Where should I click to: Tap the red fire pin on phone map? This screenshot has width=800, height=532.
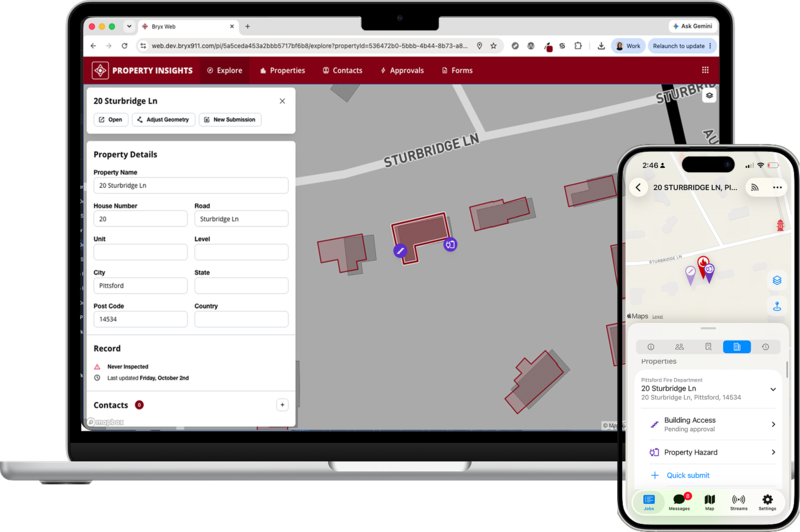[x=703, y=266]
